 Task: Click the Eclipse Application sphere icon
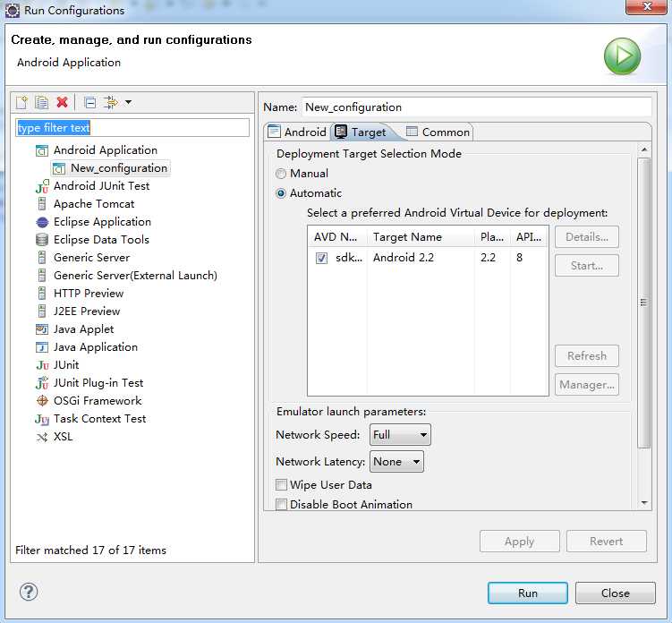[42, 222]
